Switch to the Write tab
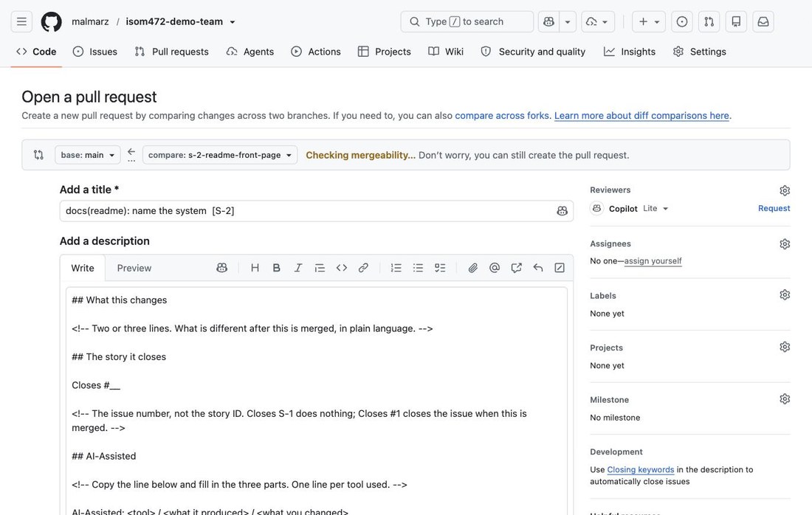 point(83,268)
